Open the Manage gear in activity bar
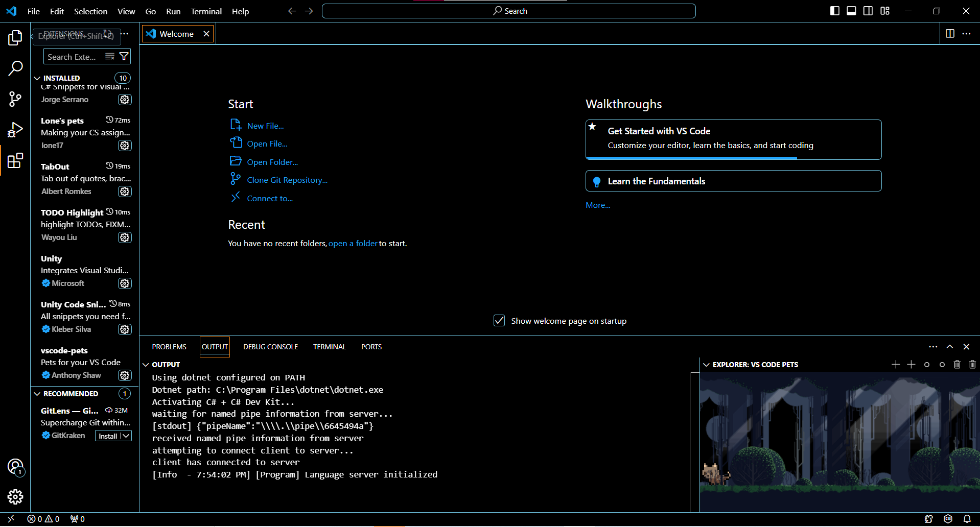The width and height of the screenshot is (980, 527). (15, 497)
